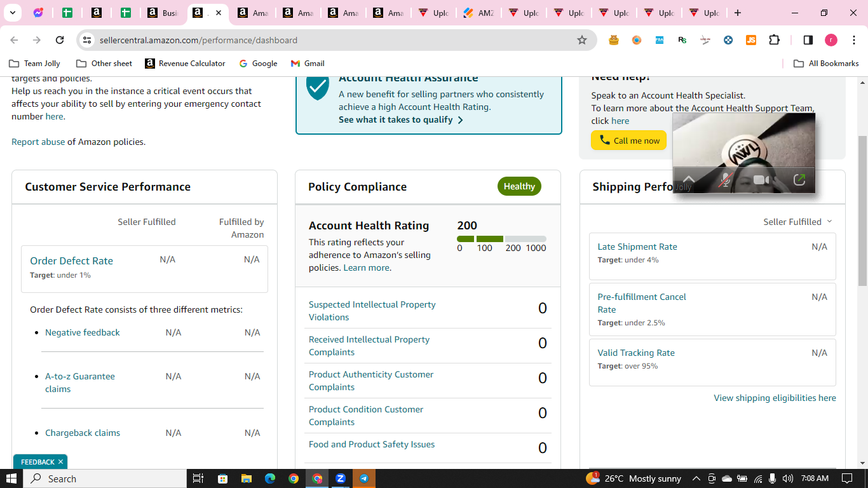The image size is (868, 488).
Task: Open the Team Jolly bookmarks folder
Action: pyautogui.click(x=35, y=64)
